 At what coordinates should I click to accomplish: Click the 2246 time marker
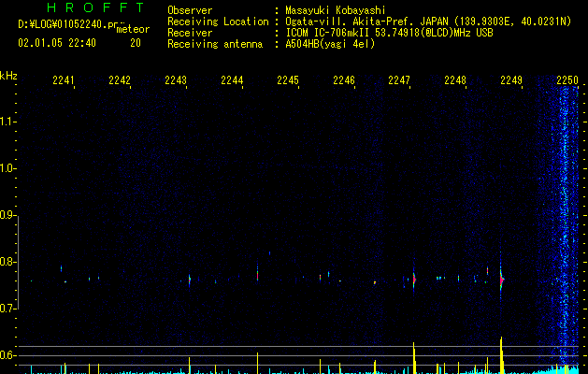click(344, 80)
